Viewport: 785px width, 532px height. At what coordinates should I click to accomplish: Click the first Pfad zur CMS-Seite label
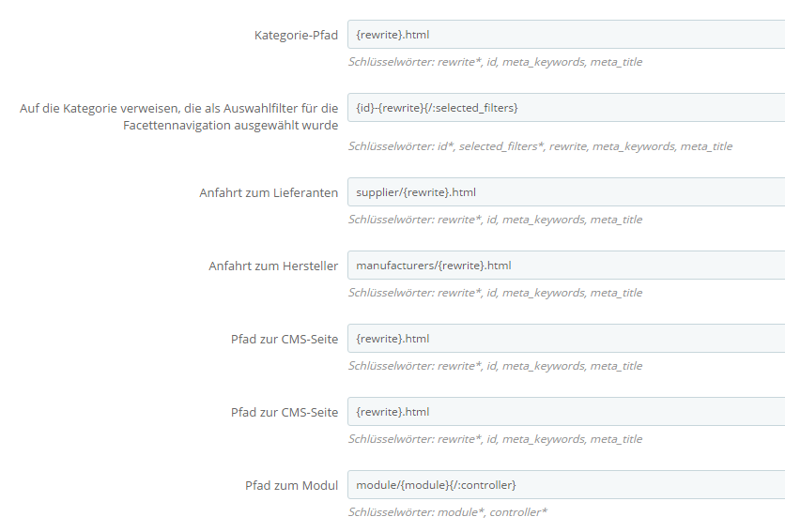(285, 340)
